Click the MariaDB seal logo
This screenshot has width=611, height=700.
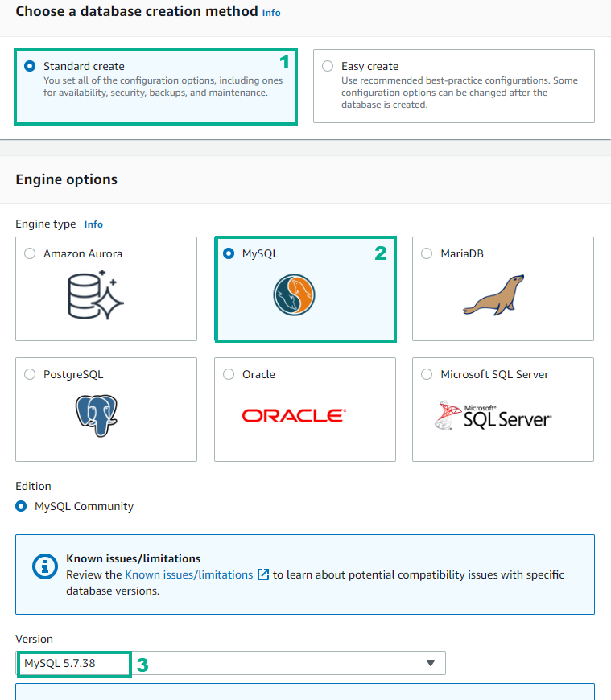point(493,295)
